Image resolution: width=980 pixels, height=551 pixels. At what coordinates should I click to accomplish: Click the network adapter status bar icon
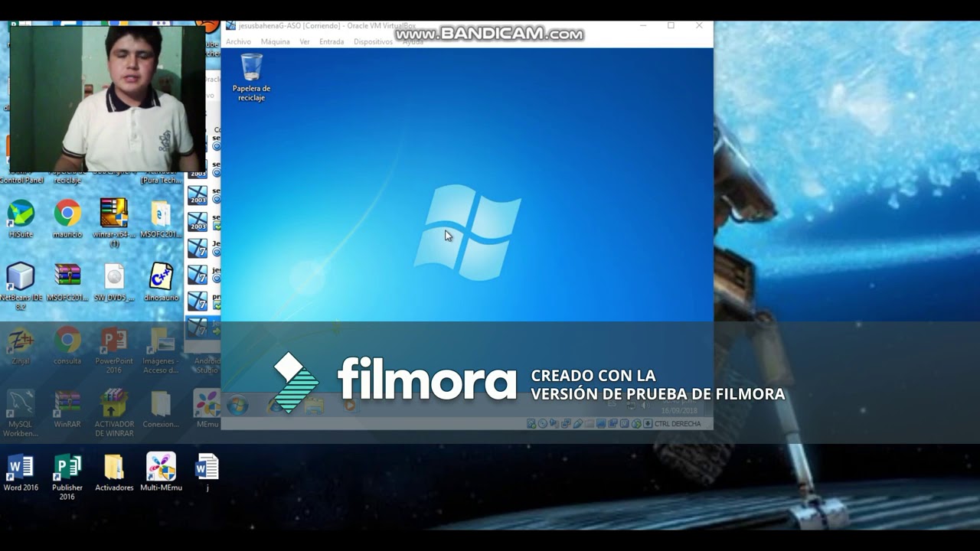tap(566, 423)
